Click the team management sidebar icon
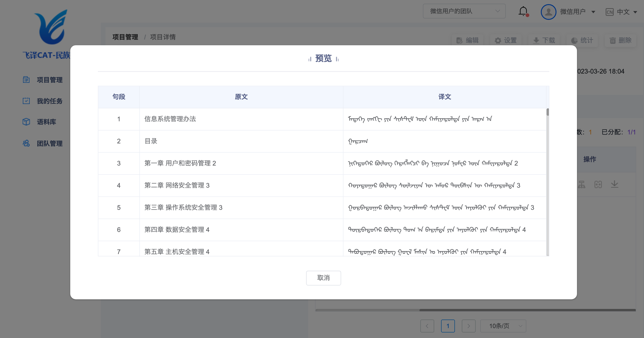The height and width of the screenshot is (338, 644). point(26,143)
